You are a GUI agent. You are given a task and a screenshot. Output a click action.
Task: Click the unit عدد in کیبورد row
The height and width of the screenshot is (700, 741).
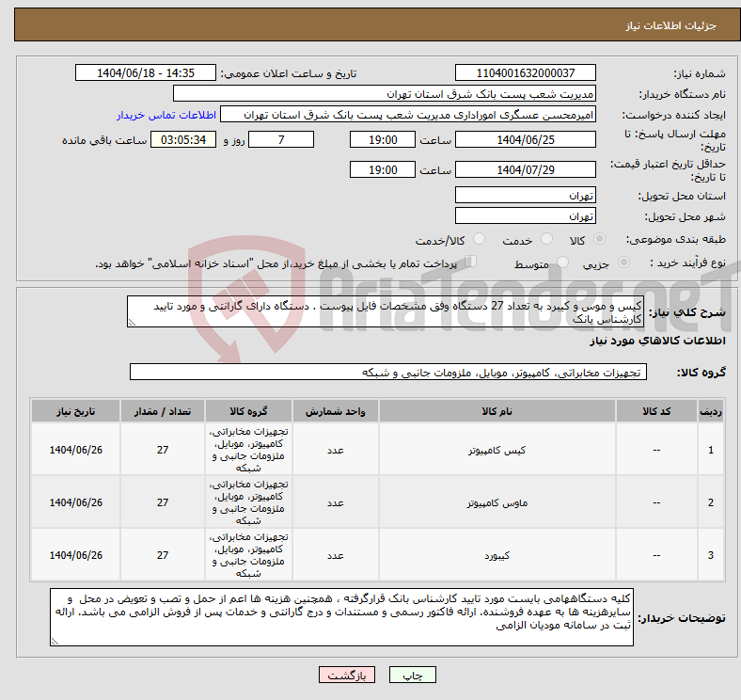click(x=336, y=555)
